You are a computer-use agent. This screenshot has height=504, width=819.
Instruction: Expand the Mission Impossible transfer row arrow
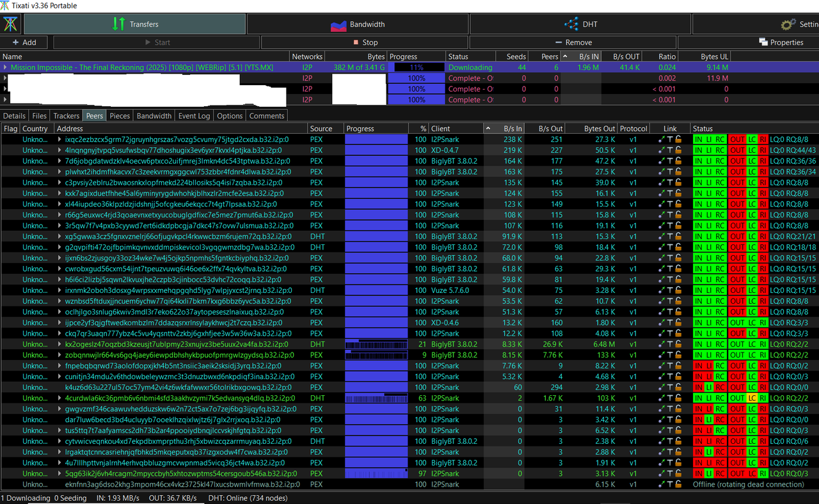pos(6,67)
